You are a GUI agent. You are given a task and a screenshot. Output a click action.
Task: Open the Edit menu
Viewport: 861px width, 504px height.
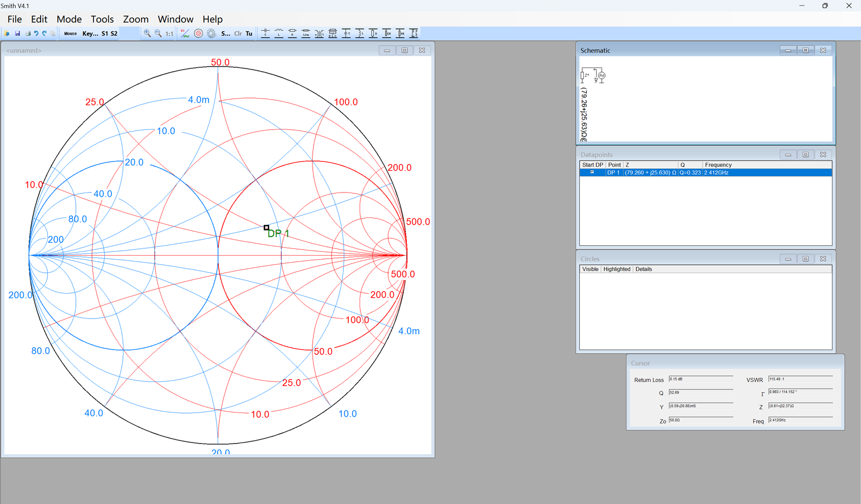point(39,19)
